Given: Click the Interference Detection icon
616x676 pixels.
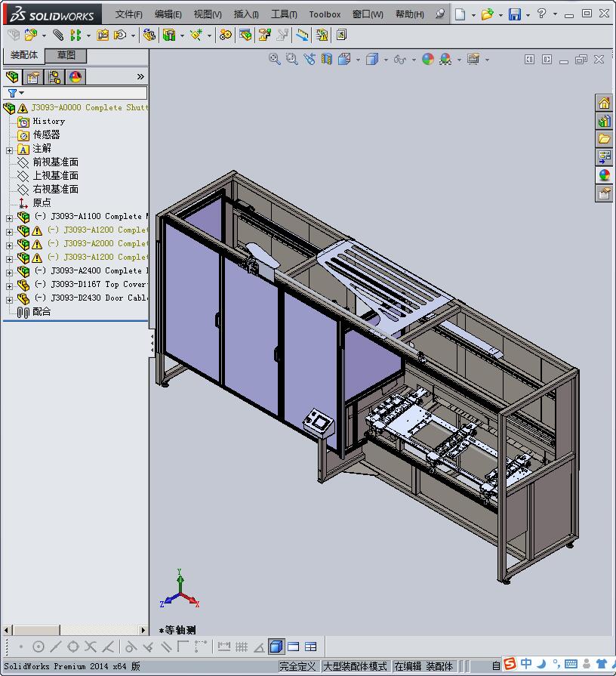Looking at the screenshot, I should click(302, 35).
